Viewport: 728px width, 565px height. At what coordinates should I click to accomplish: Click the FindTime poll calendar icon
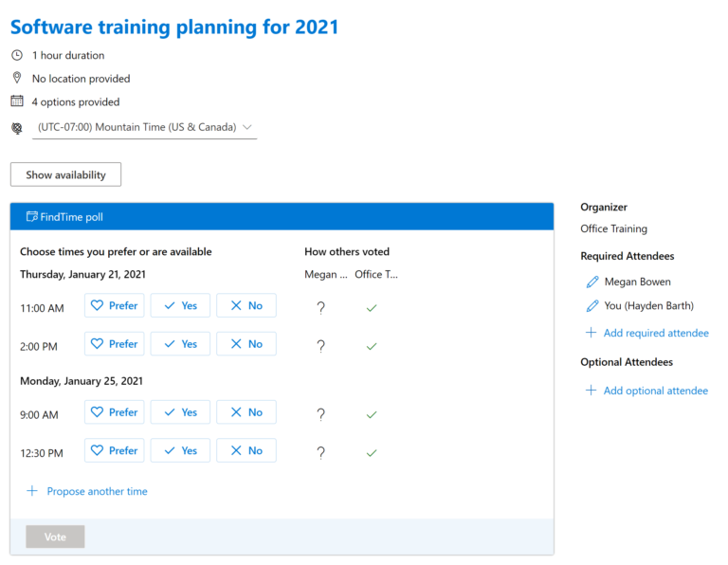point(32,216)
